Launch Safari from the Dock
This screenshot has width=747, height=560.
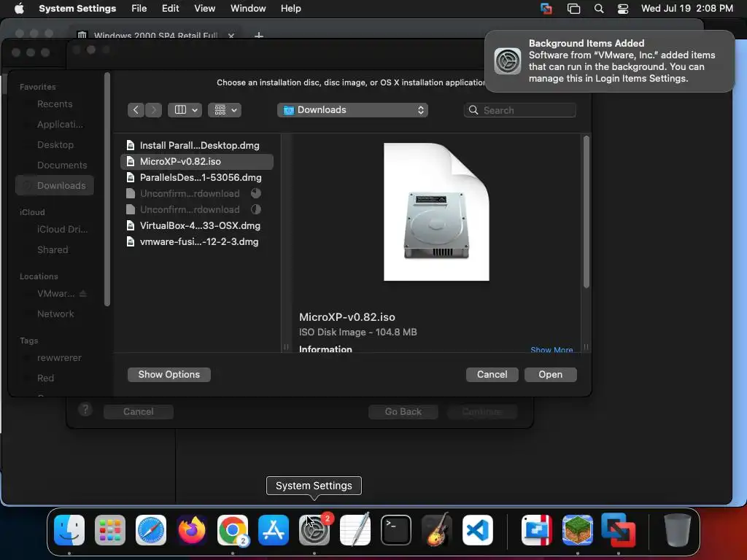(x=151, y=530)
